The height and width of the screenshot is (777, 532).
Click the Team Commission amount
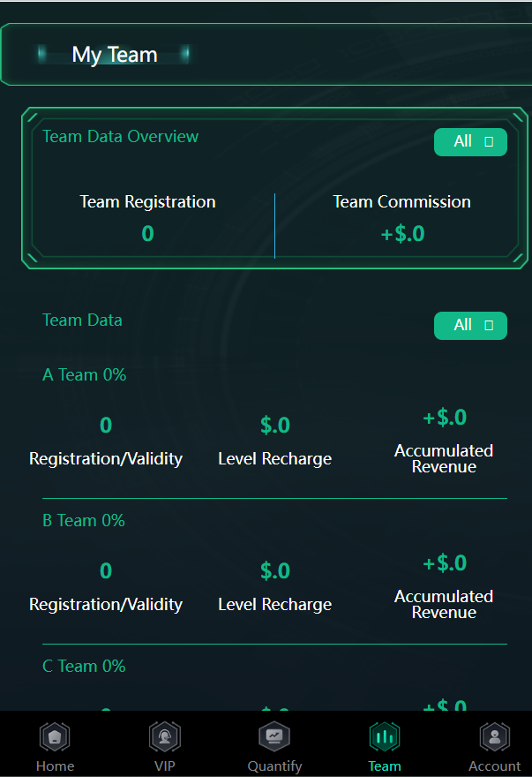pyautogui.click(x=402, y=234)
